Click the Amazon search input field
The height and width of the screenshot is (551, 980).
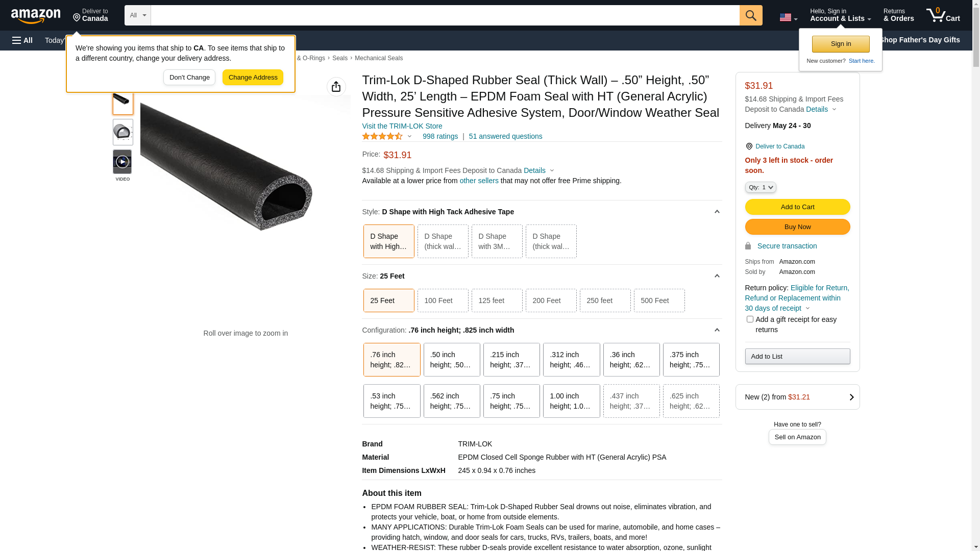445,15
